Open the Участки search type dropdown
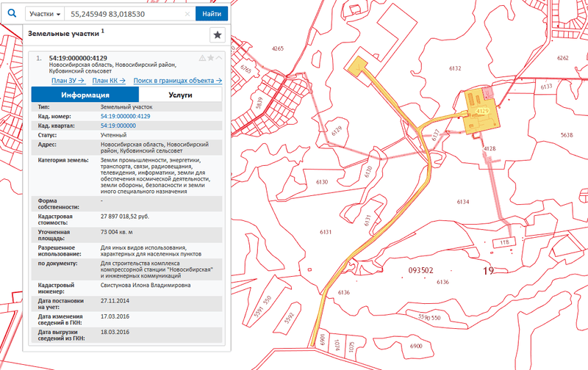This screenshot has width=588, height=370. coord(43,14)
